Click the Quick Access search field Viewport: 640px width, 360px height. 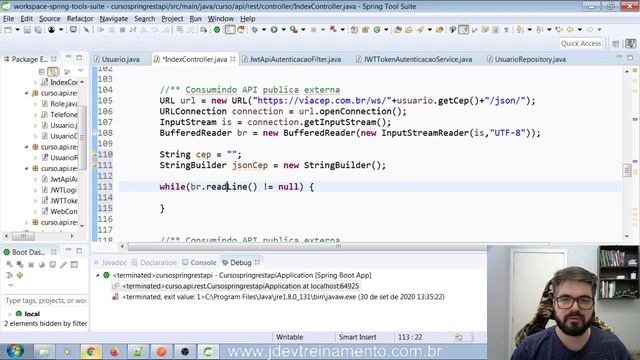click(x=580, y=43)
